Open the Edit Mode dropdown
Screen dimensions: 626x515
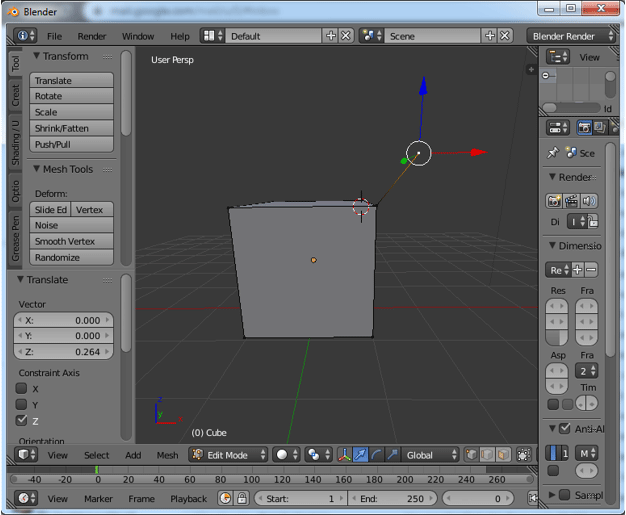[229, 455]
